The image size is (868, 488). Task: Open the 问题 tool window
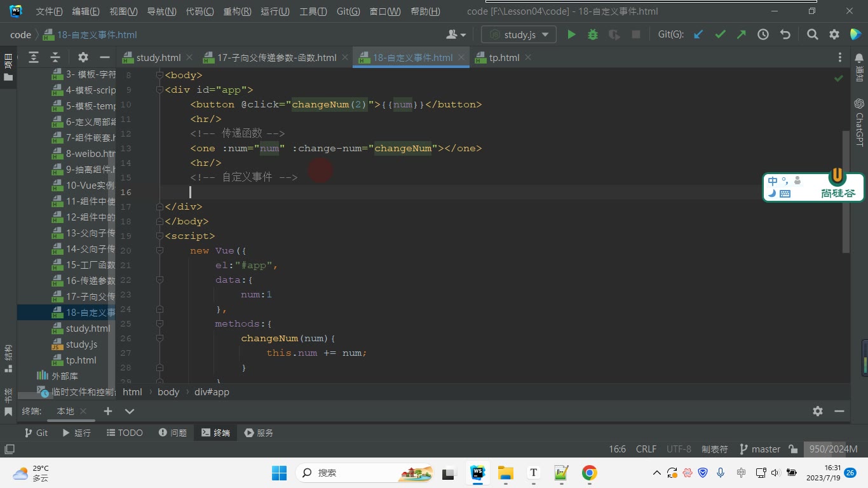click(x=173, y=433)
